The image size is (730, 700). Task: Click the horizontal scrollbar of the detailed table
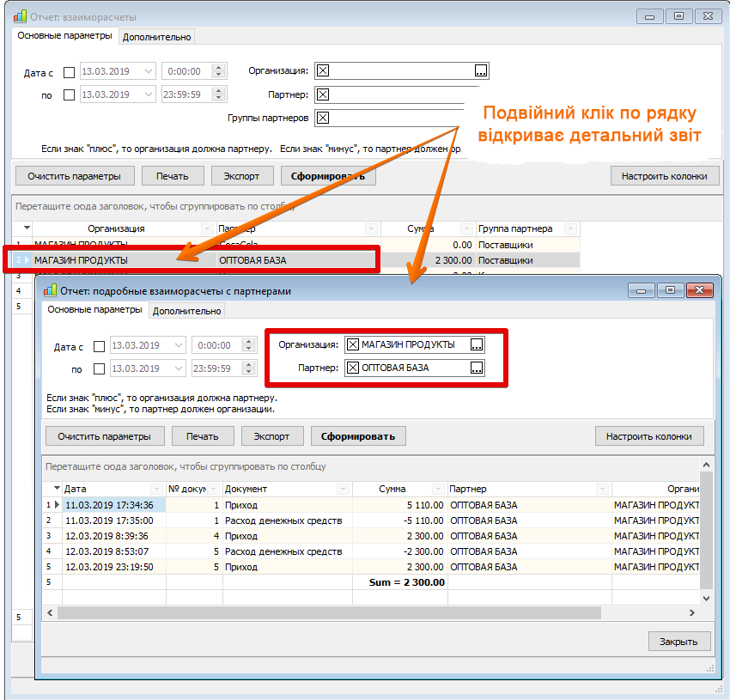329,613
